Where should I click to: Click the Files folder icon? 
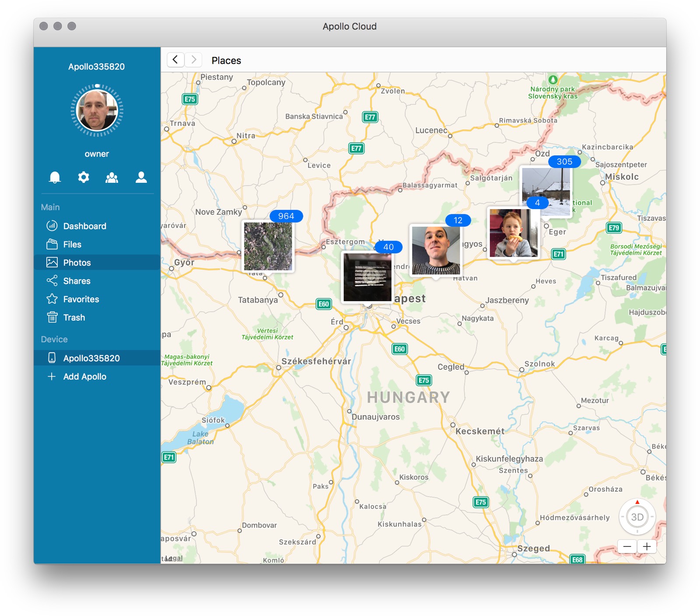click(52, 244)
